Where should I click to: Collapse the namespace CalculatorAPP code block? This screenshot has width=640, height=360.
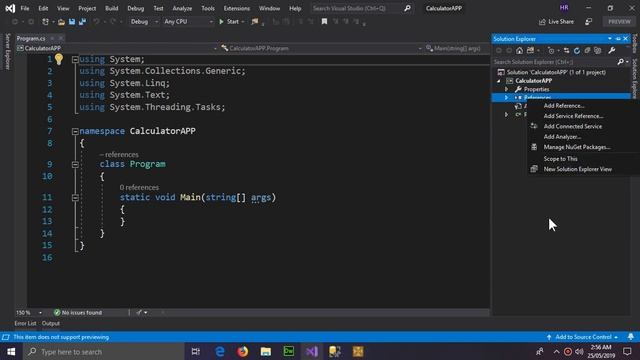pyautogui.click(x=75, y=131)
